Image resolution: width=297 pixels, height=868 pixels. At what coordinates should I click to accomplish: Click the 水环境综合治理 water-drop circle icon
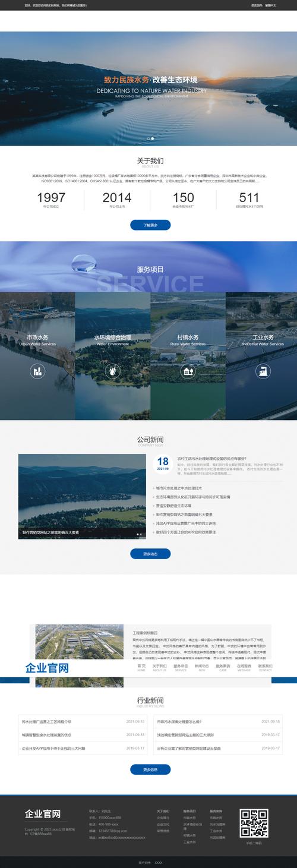click(x=113, y=371)
